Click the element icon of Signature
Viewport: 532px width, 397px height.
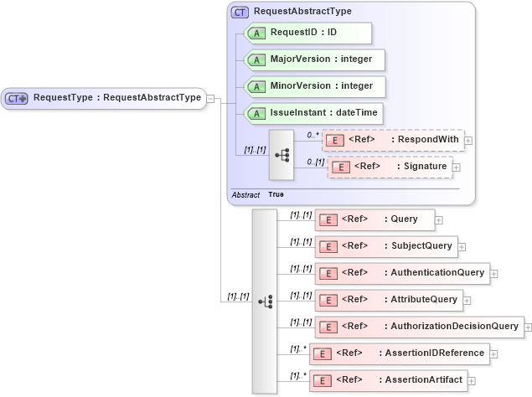tap(341, 167)
